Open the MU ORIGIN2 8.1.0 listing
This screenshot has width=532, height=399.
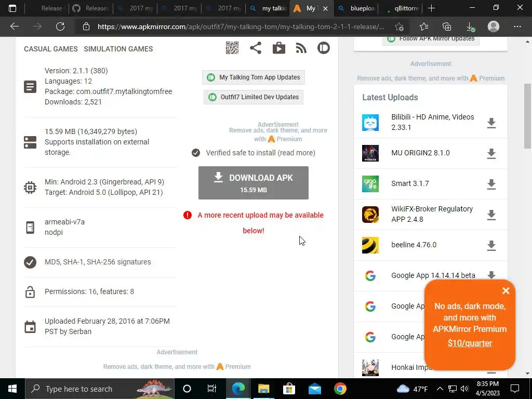click(x=420, y=153)
